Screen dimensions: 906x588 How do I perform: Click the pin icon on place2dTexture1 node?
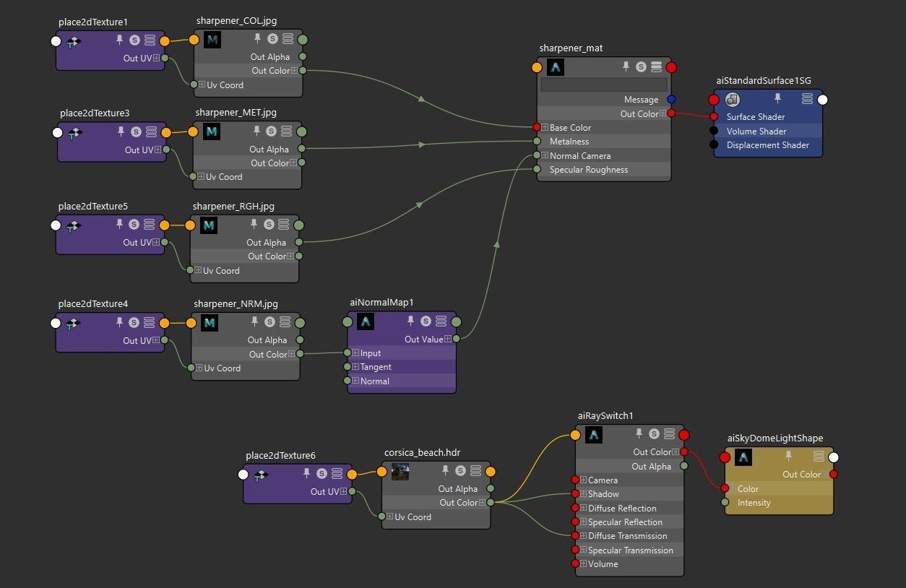[121, 41]
